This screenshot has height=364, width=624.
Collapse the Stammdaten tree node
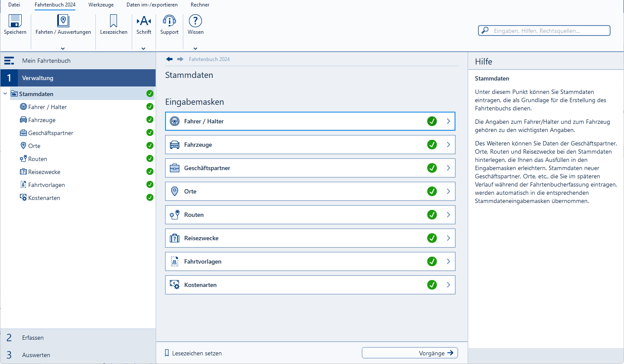[5, 93]
